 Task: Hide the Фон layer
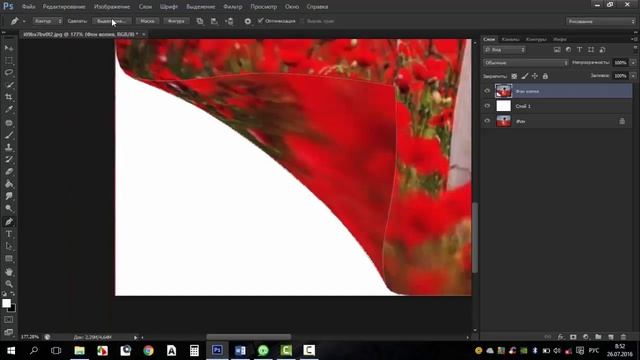[x=487, y=121]
